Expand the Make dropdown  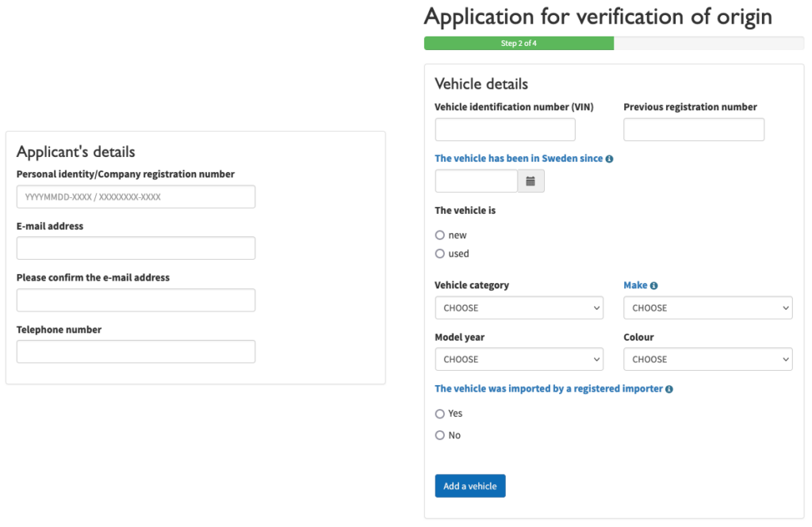(x=707, y=307)
